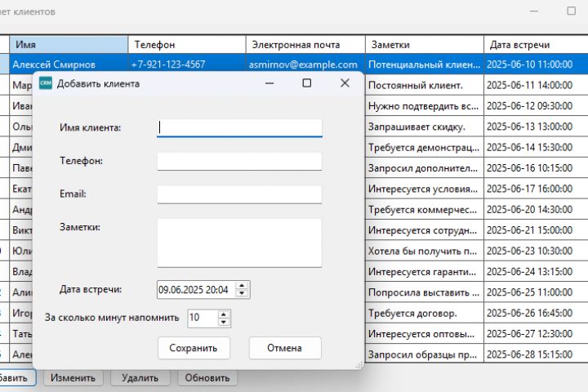Viewport: 588px width, 392px height.
Task: Click note cell Интересуется гаранти...
Action: click(x=425, y=272)
